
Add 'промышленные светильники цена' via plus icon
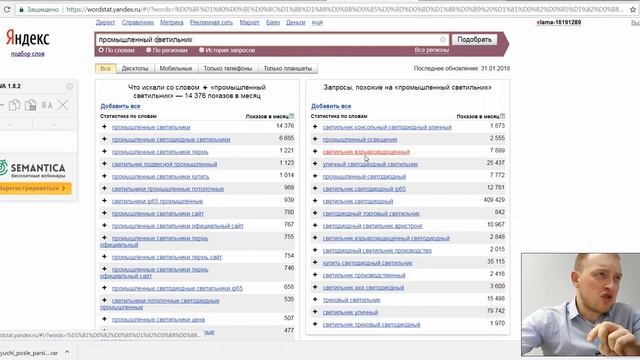click(x=104, y=319)
